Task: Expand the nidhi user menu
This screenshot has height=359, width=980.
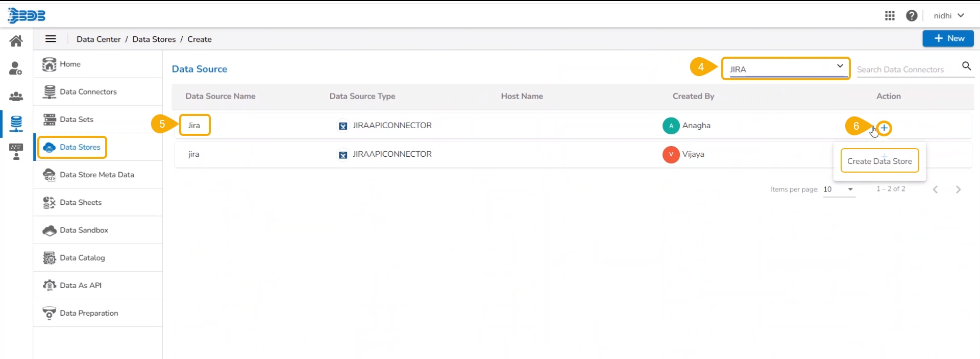Action: click(x=949, y=16)
